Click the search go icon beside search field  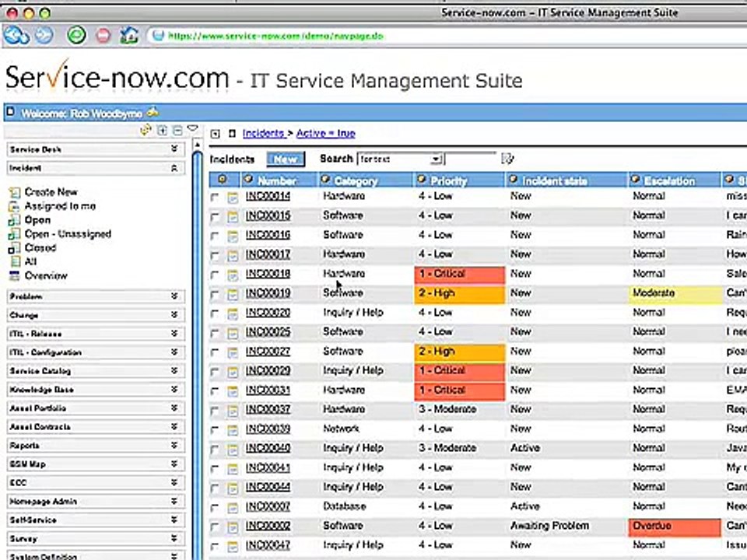pos(508,159)
